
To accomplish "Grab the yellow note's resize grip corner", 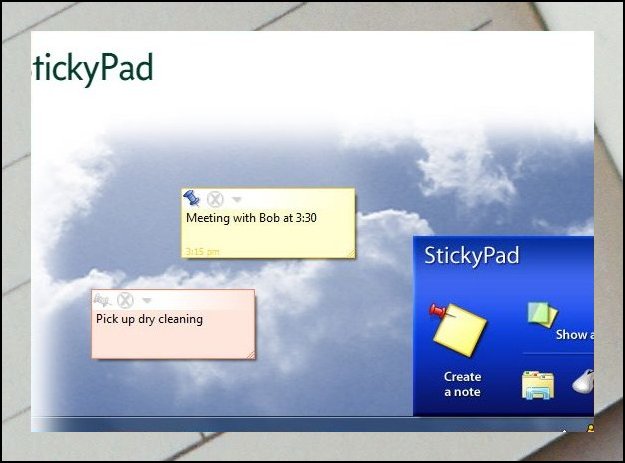I will click(x=351, y=253).
